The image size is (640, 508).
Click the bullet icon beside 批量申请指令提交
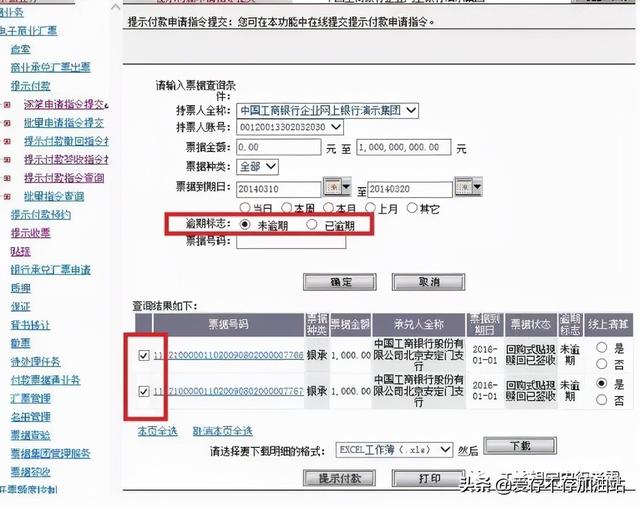[7, 123]
